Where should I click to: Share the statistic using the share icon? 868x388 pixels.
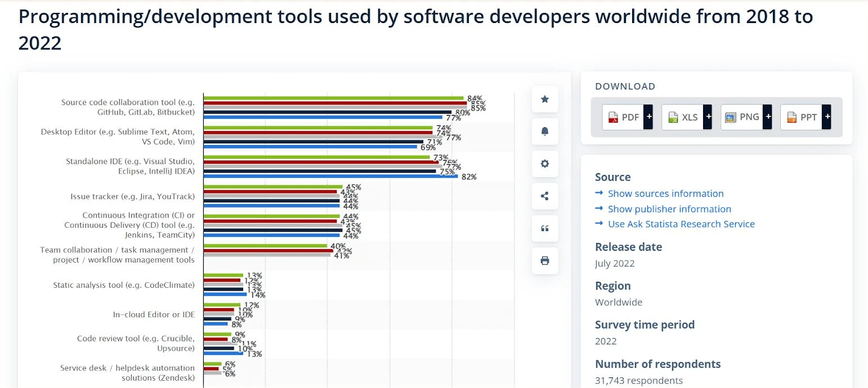coord(544,196)
